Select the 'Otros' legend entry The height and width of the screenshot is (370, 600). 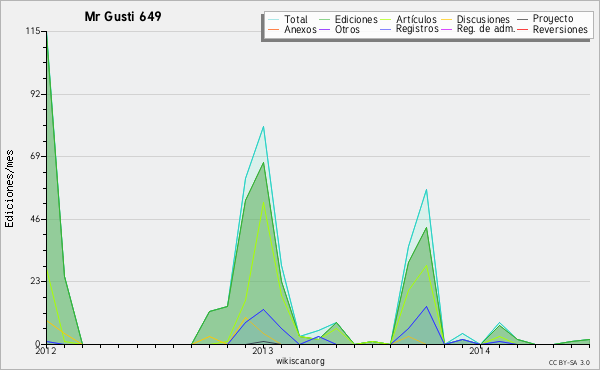(347, 29)
